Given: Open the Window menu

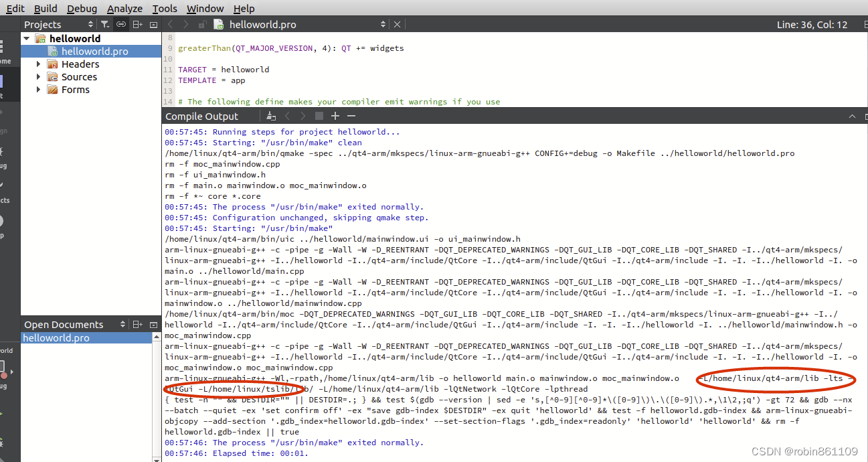Looking at the screenshot, I should click(x=205, y=8).
